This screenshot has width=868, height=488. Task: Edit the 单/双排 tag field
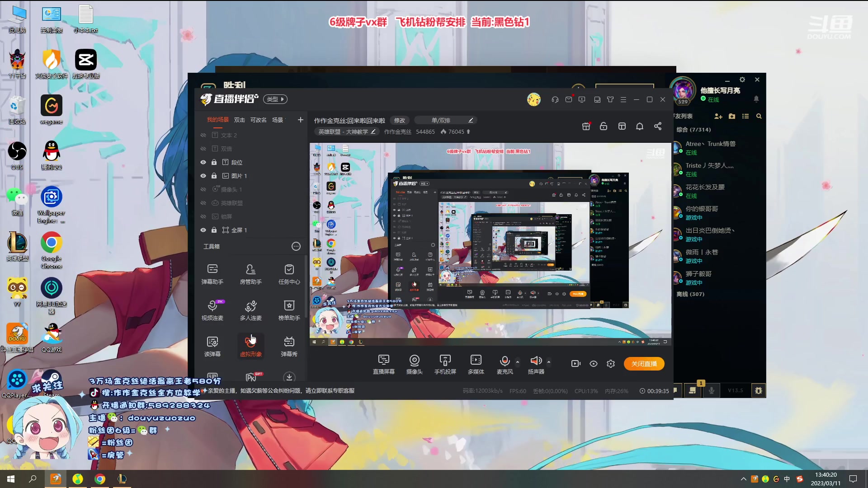click(446, 120)
